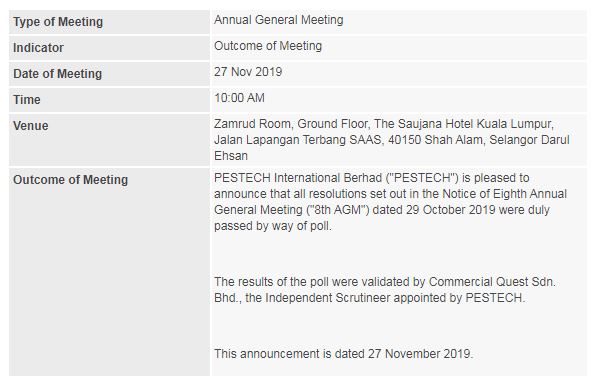Viewport: 598px width, 379px height.
Task: Select the Annual General Meeting value
Action: pos(279,20)
